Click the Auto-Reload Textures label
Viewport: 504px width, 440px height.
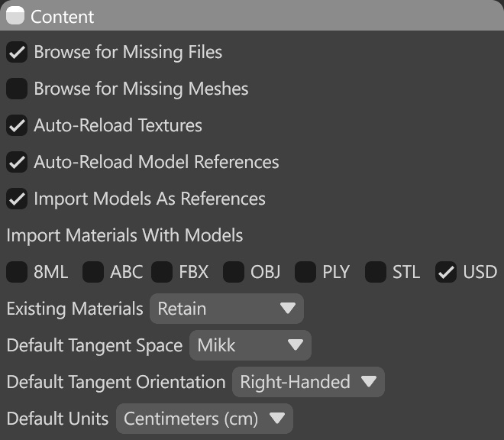pyautogui.click(x=118, y=125)
